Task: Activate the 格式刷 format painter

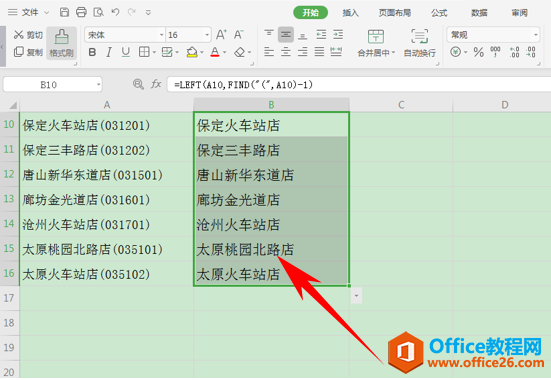Action: click(61, 43)
